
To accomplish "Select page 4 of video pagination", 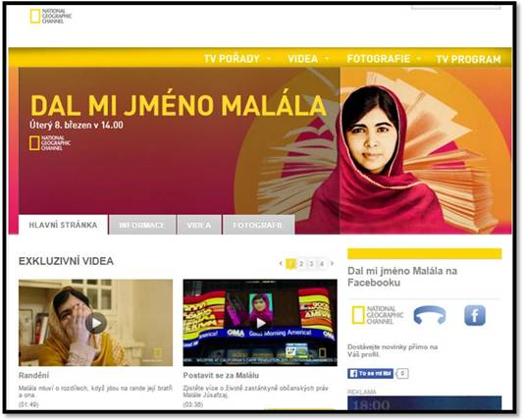I will 322,264.
